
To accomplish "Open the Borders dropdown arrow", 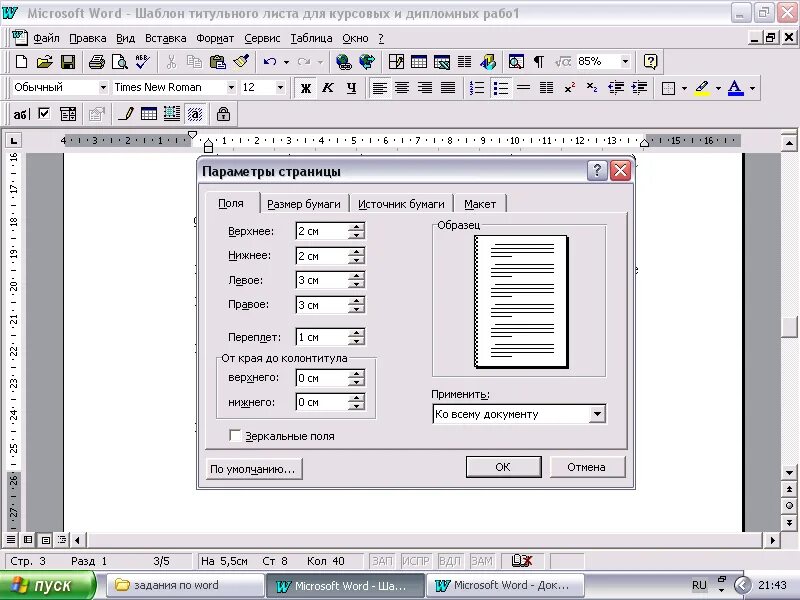I will click(684, 88).
